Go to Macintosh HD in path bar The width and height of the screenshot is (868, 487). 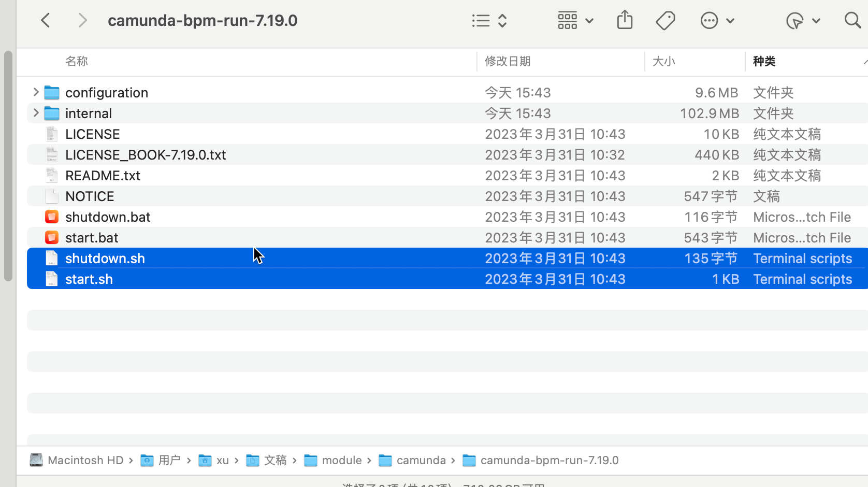coord(77,460)
